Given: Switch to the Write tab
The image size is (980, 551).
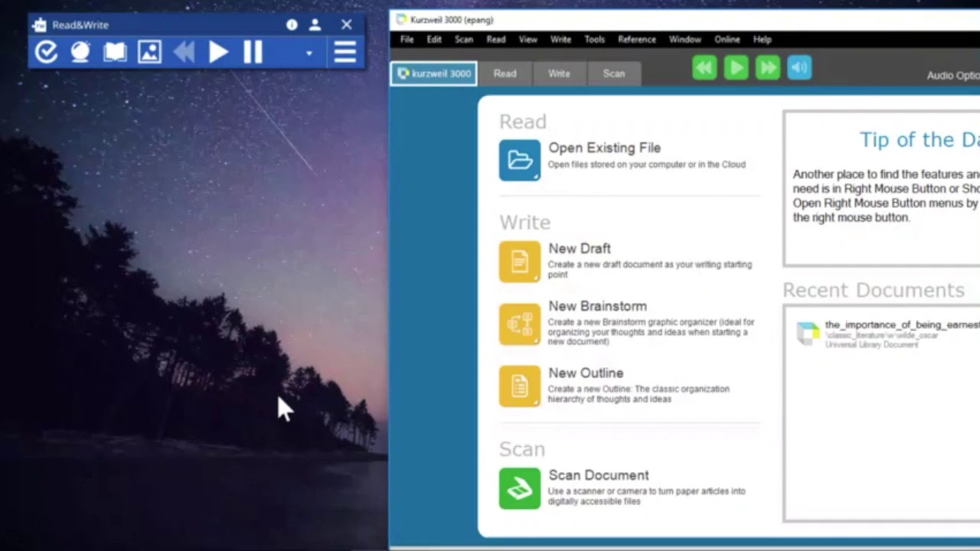Looking at the screenshot, I should pyautogui.click(x=559, y=73).
